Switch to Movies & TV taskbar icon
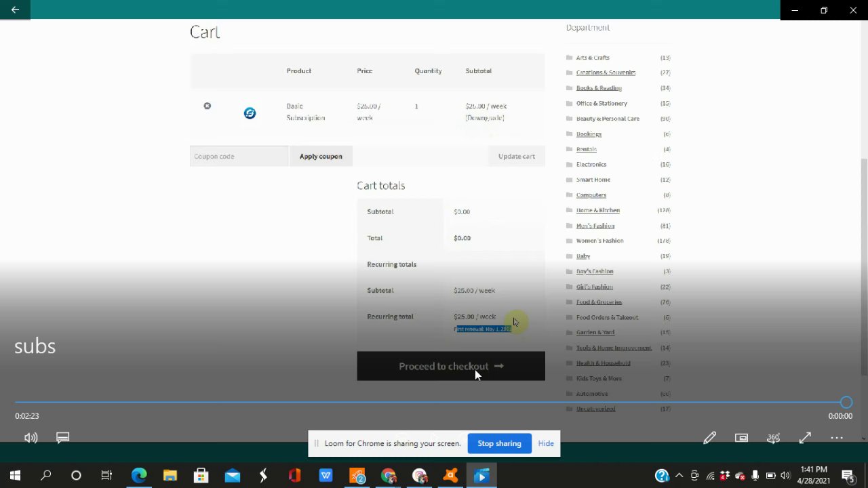868x488 pixels. tap(481, 476)
